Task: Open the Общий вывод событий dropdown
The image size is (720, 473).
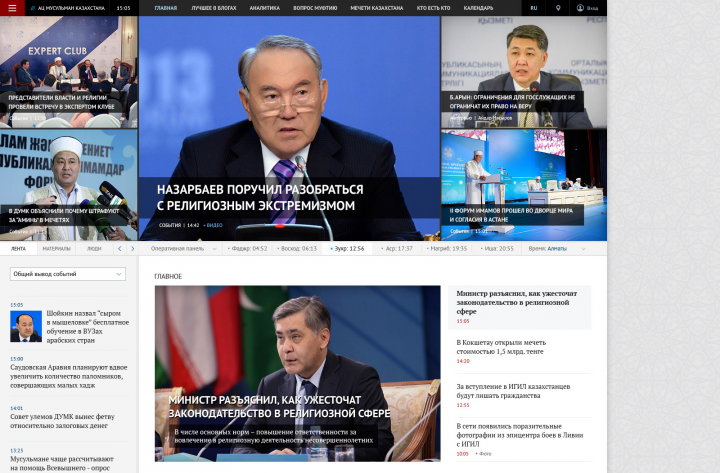Action: pos(68,274)
